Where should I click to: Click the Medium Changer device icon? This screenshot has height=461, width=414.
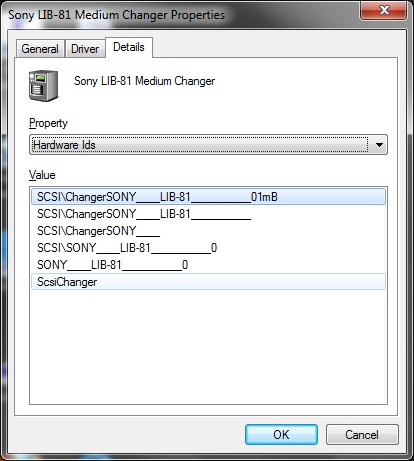coord(43,86)
